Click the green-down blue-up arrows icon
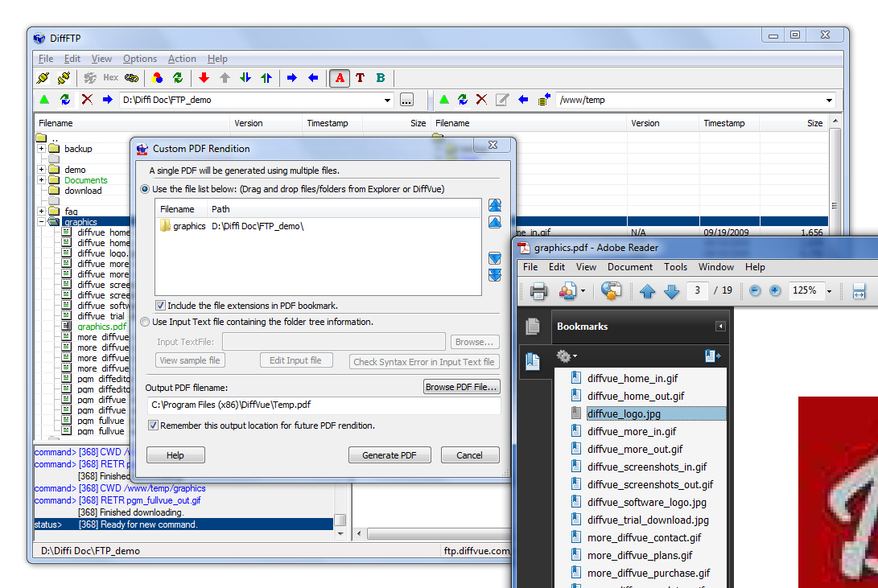 click(245, 78)
